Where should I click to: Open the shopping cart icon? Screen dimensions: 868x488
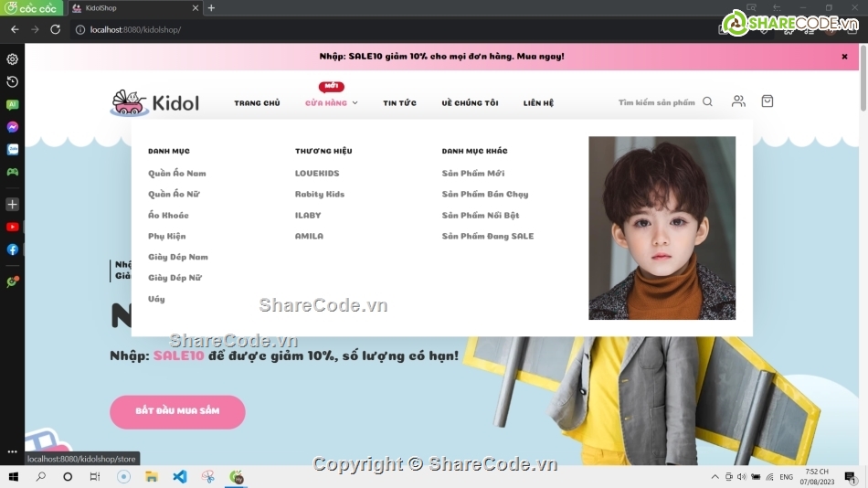point(767,101)
